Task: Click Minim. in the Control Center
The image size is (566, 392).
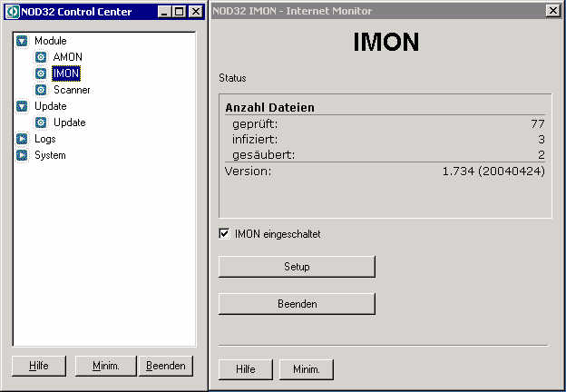Action: 106,366
